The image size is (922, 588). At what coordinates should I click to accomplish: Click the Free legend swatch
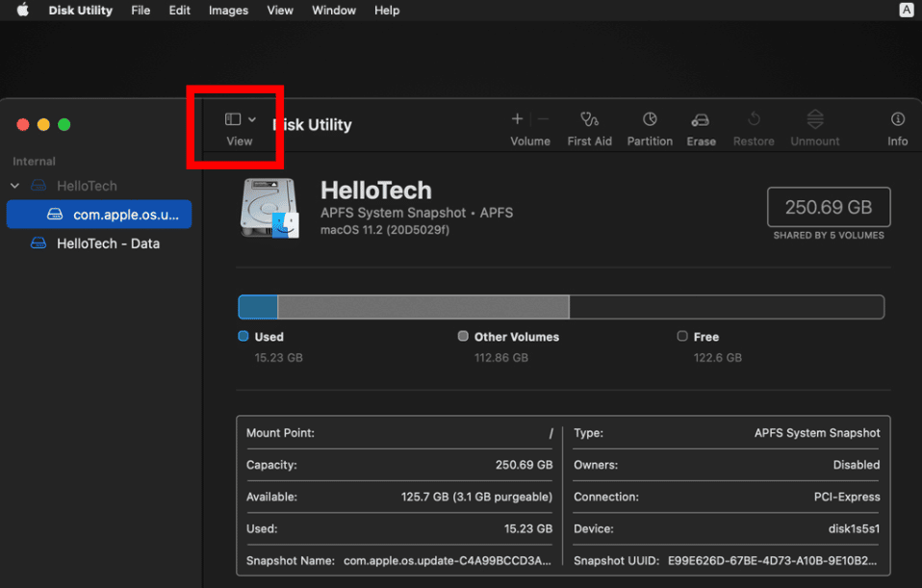click(x=682, y=336)
